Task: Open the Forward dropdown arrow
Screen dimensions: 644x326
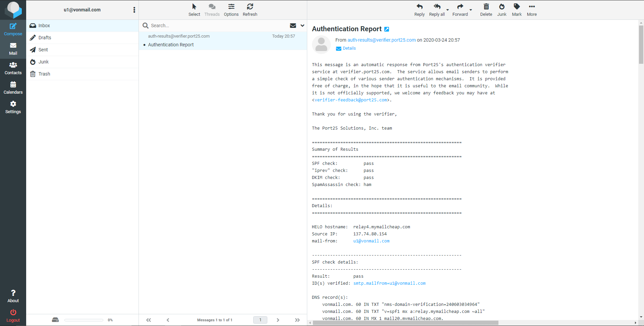Action: pos(471,10)
